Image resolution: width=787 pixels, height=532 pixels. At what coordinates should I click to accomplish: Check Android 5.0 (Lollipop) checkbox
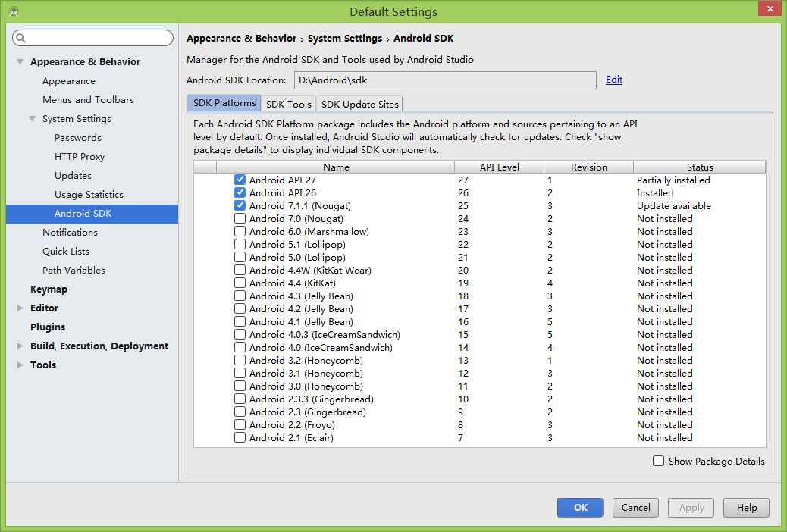240,258
